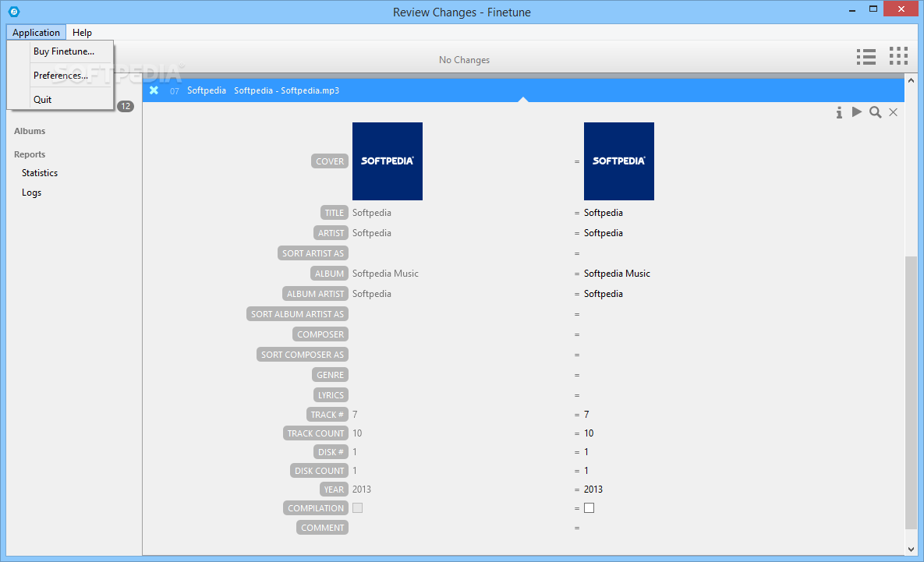Click the COMPOSER field label
Image resolution: width=924 pixels, height=562 pixels.
(320, 334)
